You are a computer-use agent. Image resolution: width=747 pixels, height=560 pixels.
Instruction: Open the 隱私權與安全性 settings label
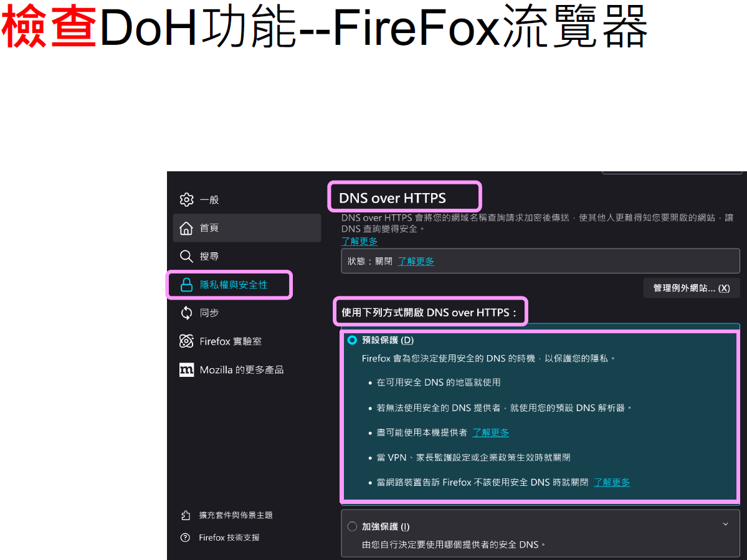point(234,285)
